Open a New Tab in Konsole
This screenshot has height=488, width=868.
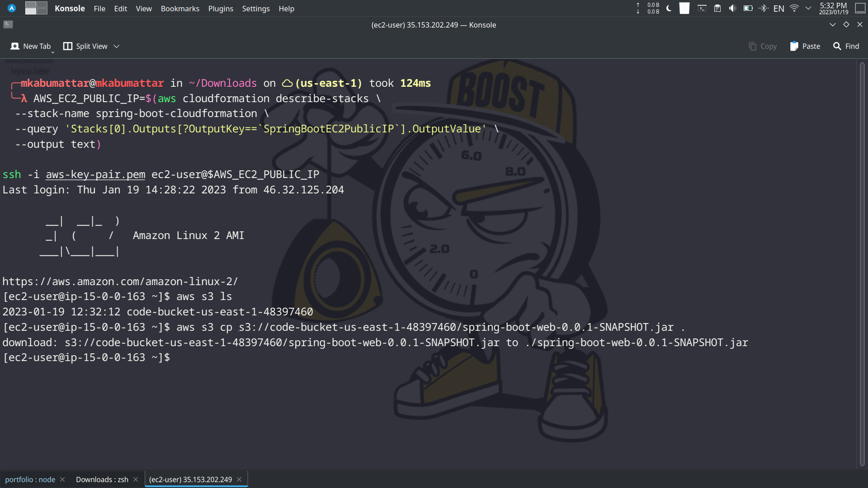(31, 46)
